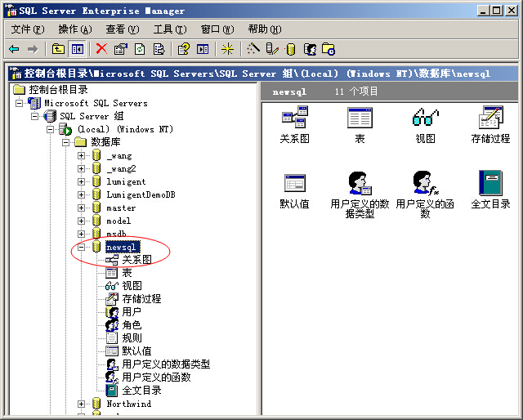Select the LumigentDemoDB database in tree
523x420 pixels.
point(141,194)
